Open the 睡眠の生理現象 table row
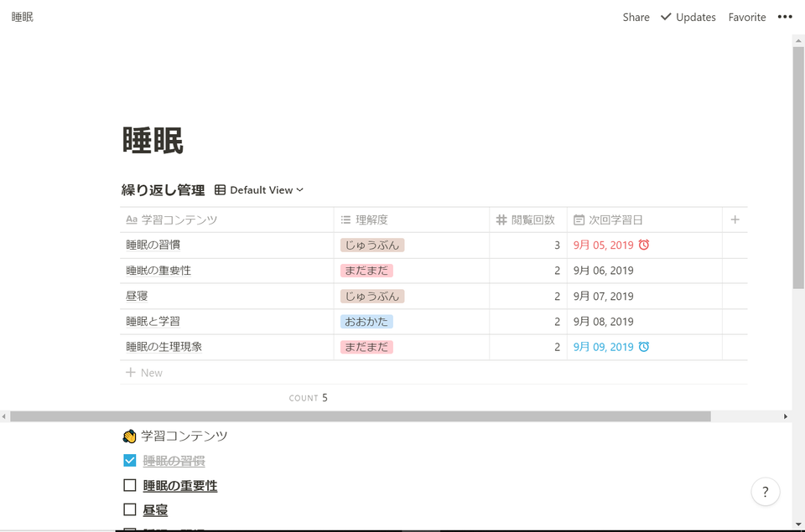The width and height of the screenshot is (805, 532). point(164,347)
